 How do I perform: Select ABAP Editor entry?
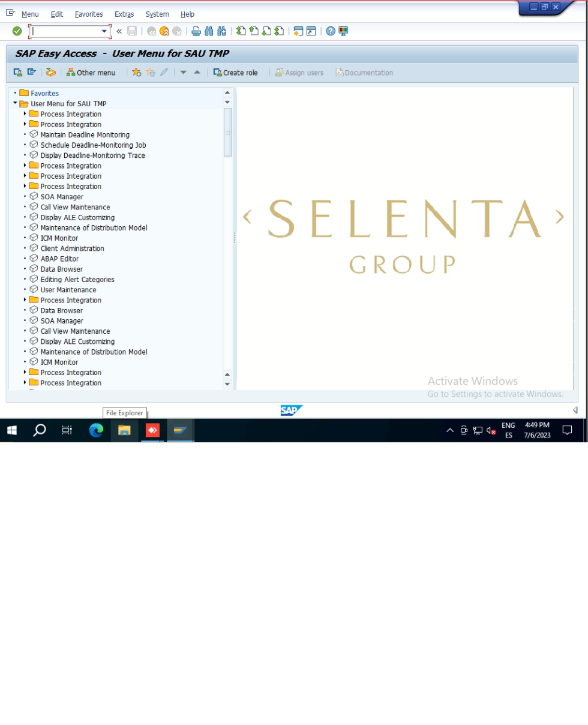[x=59, y=259]
